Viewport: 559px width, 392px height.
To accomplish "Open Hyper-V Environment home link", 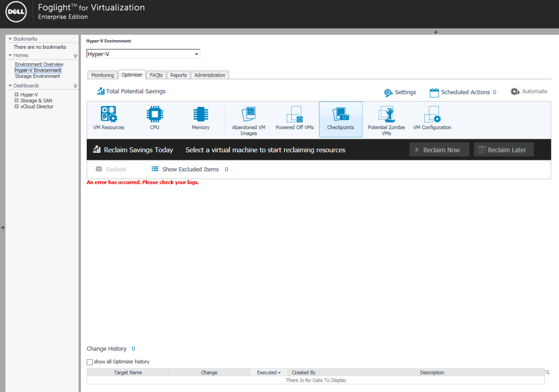I will coord(38,70).
